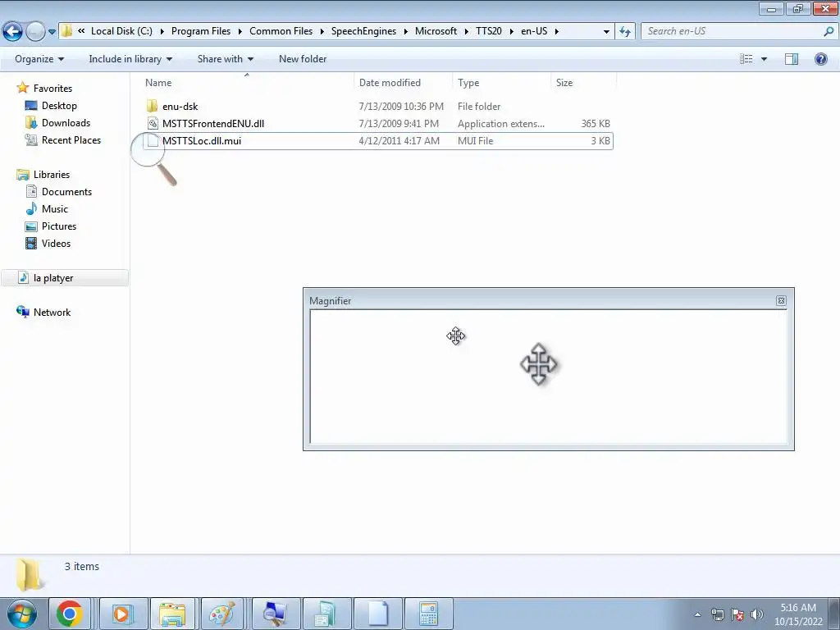Viewport: 840px width, 630px height.
Task: Expand the arrow after en-US breadcrumb
Action: [557, 32]
